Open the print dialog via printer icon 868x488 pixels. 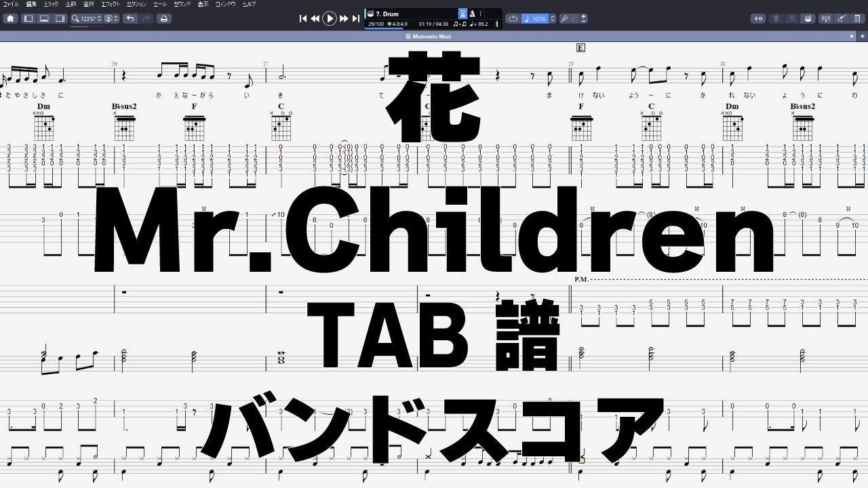163,18
